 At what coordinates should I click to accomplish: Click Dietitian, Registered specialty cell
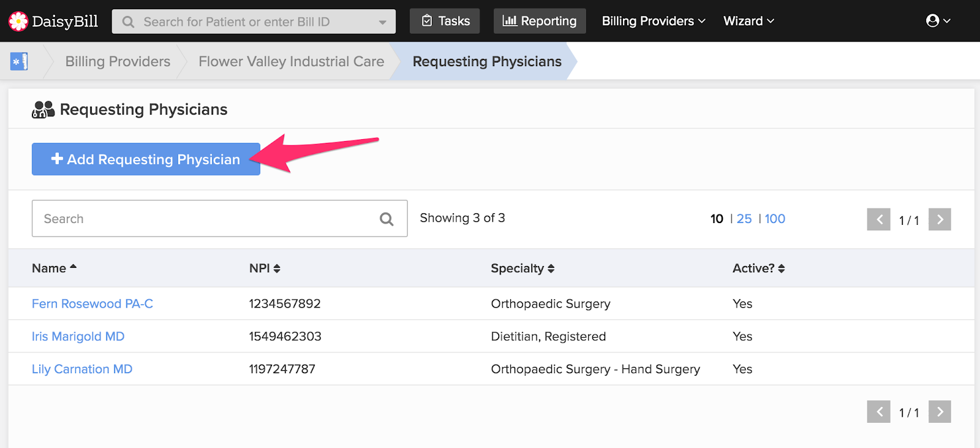click(548, 336)
